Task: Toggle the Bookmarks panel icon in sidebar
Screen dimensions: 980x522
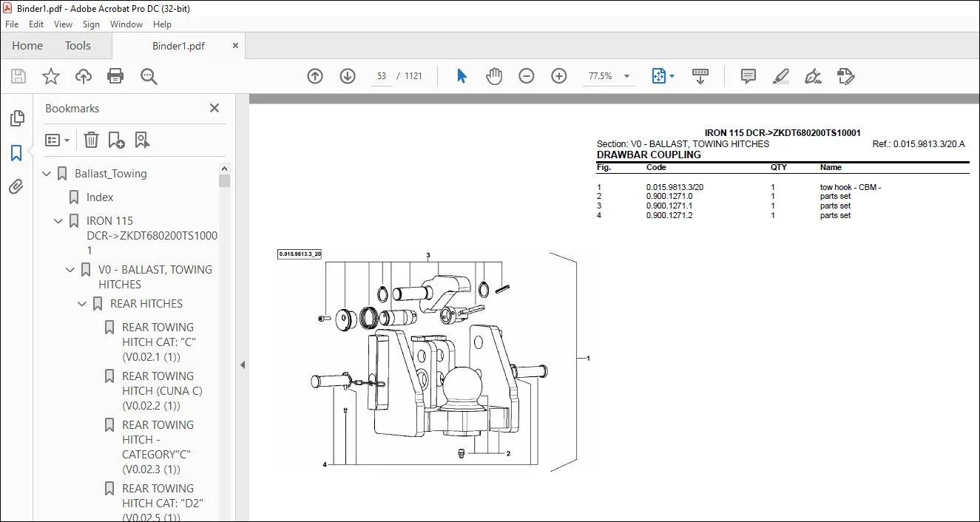Action: 16,153
